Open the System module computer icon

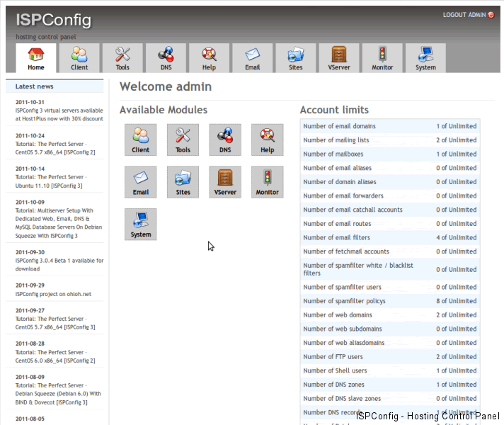[x=140, y=224]
